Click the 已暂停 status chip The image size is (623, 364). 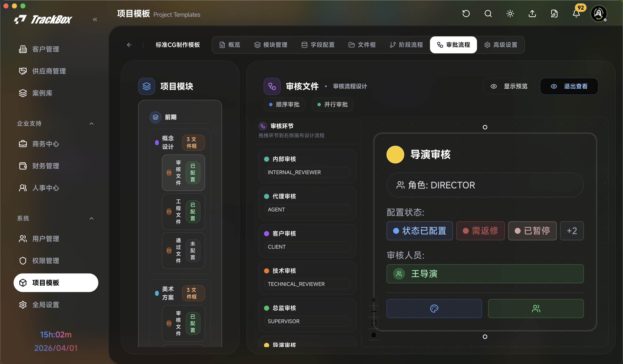tap(532, 231)
